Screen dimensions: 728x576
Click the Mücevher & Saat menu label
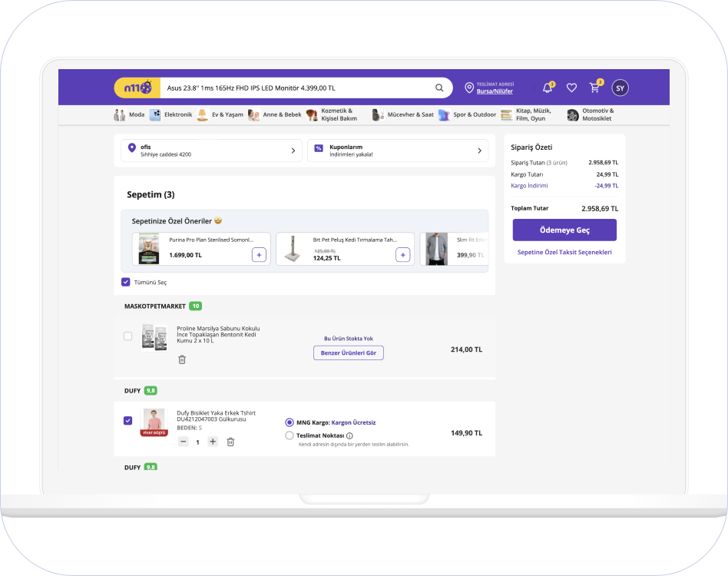point(410,114)
